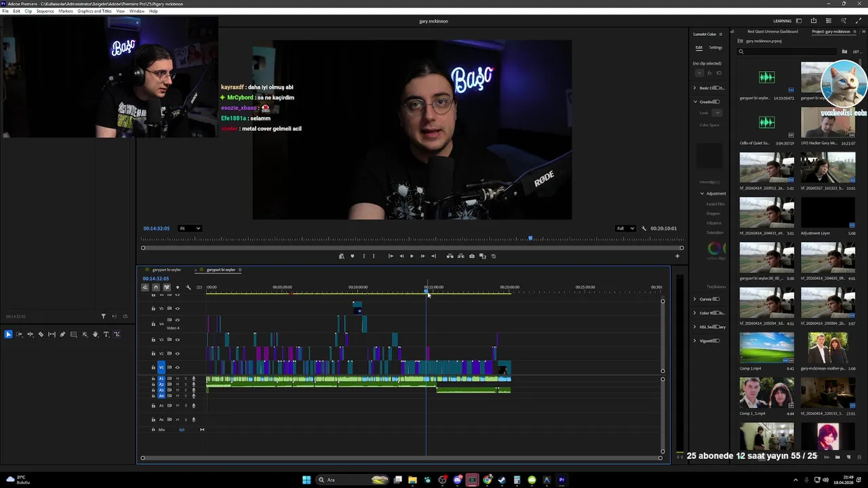This screenshot has height=488, width=868.
Task: Toggle V3 track output eye
Action: [x=178, y=340]
